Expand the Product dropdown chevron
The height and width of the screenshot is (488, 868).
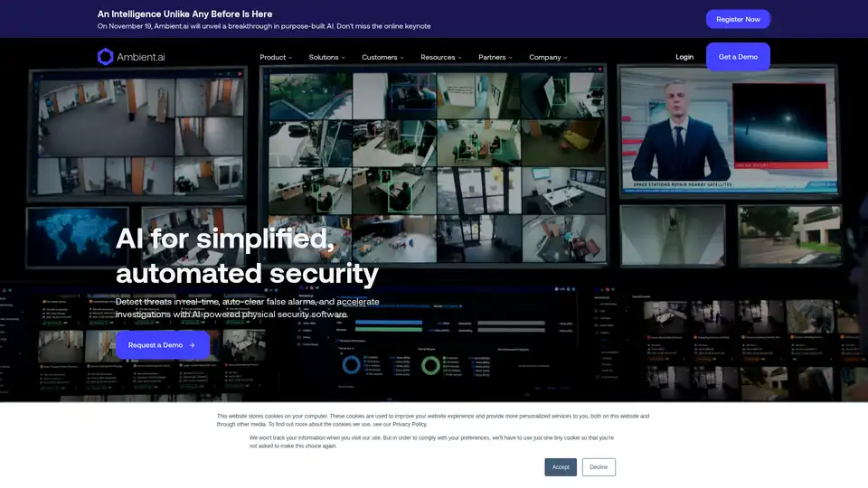coord(290,58)
